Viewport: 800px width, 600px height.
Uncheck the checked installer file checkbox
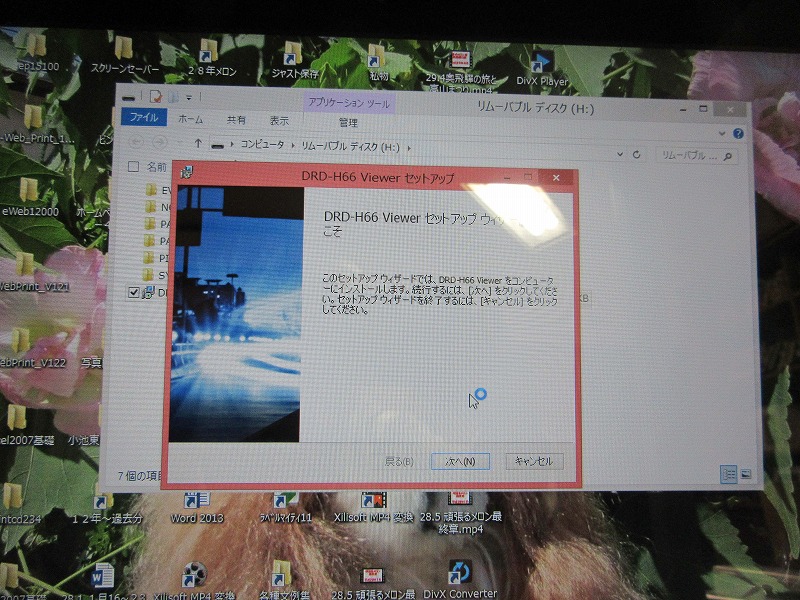click(x=134, y=292)
